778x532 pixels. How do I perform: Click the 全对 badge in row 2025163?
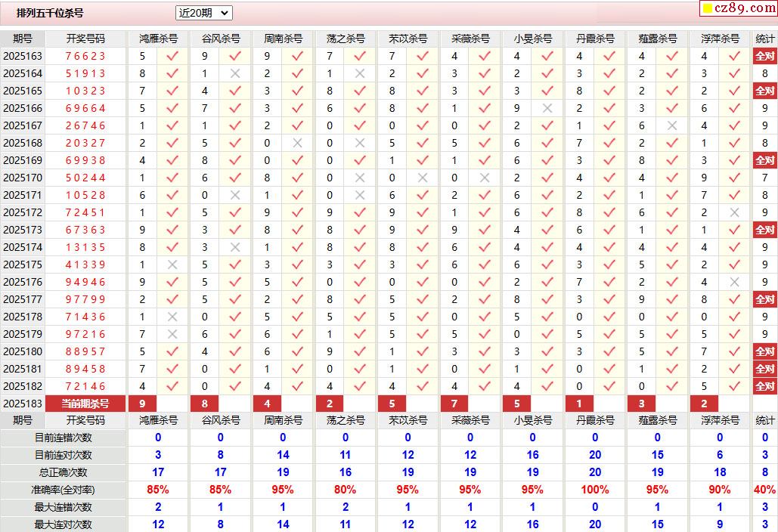(x=764, y=56)
